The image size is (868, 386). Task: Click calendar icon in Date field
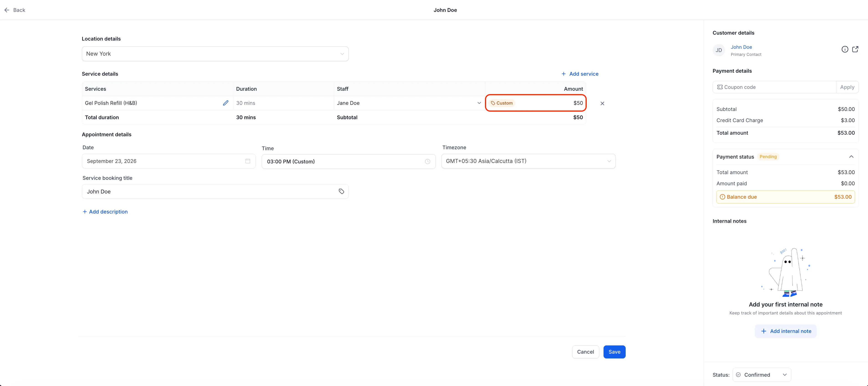coord(248,161)
